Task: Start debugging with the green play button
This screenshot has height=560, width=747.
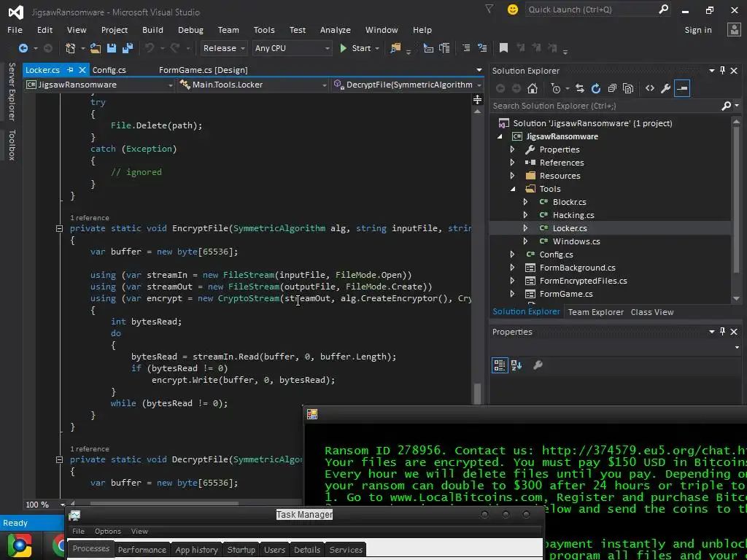Action: click(x=343, y=48)
